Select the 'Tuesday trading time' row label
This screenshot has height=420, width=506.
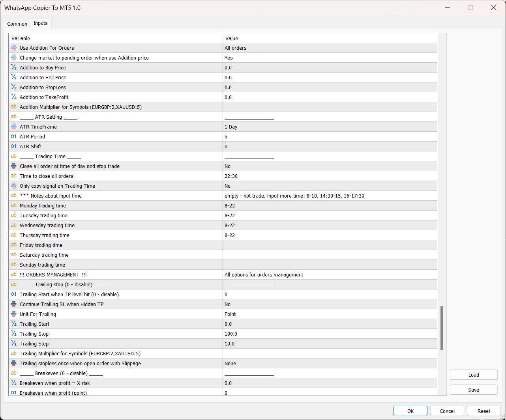[43, 215]
